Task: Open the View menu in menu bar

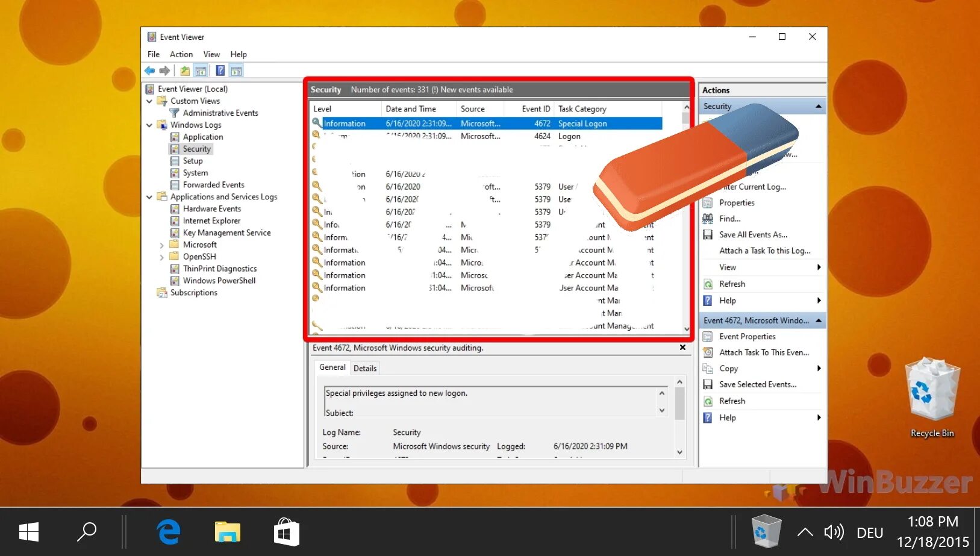Action: tap(211, 54)
